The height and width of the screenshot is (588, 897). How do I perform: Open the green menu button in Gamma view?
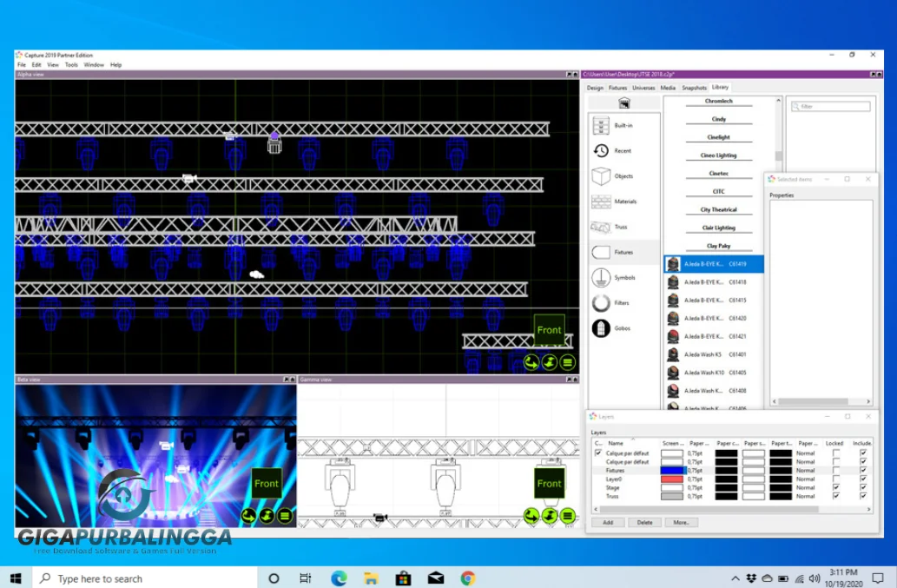[x=567, y=516]
